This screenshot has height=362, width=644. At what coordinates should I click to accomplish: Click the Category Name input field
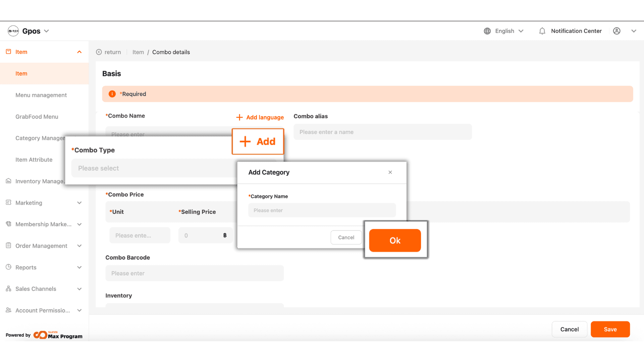point(322,210)
